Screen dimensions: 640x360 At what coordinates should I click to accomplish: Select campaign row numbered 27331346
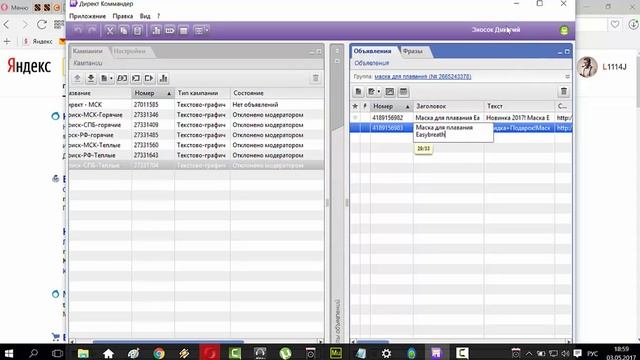point(196,115)
